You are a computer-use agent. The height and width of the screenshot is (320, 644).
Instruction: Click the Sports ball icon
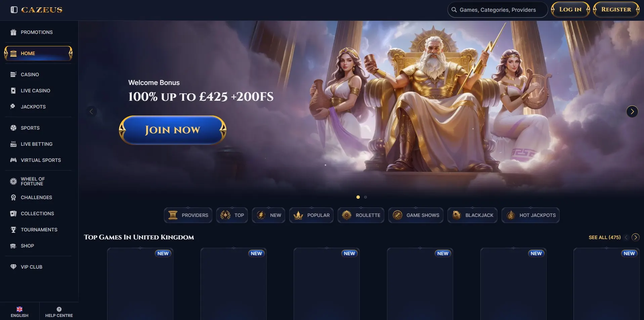pyautogui.click(x=13, y=128)
